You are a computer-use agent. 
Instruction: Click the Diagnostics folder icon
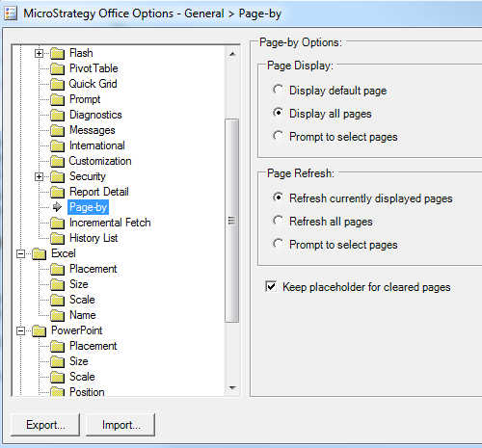58,115
